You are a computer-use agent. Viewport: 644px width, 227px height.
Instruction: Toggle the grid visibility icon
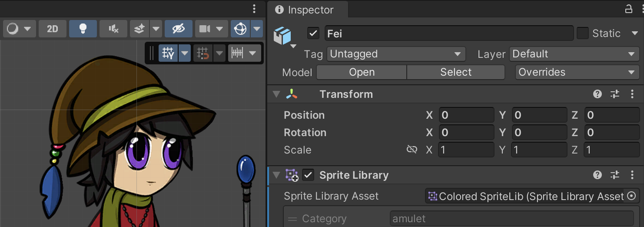coord(168,53)
